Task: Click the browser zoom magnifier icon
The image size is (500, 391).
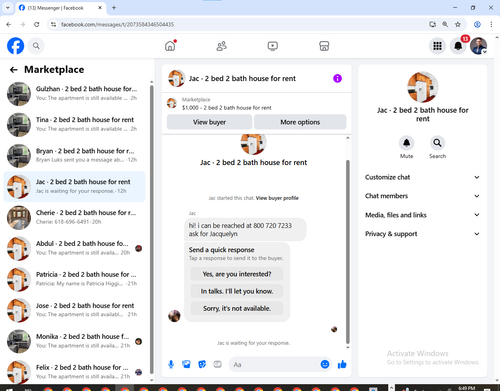Action: [x=445, y=24]
